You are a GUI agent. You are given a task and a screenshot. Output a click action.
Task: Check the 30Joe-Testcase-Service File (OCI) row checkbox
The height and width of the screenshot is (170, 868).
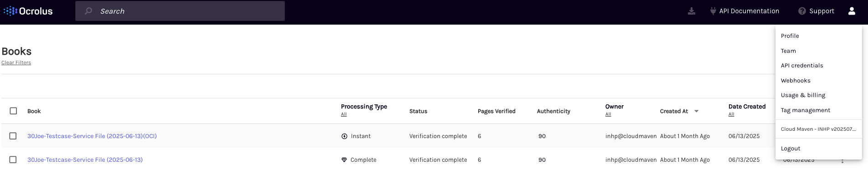click(x=13, y=136)
